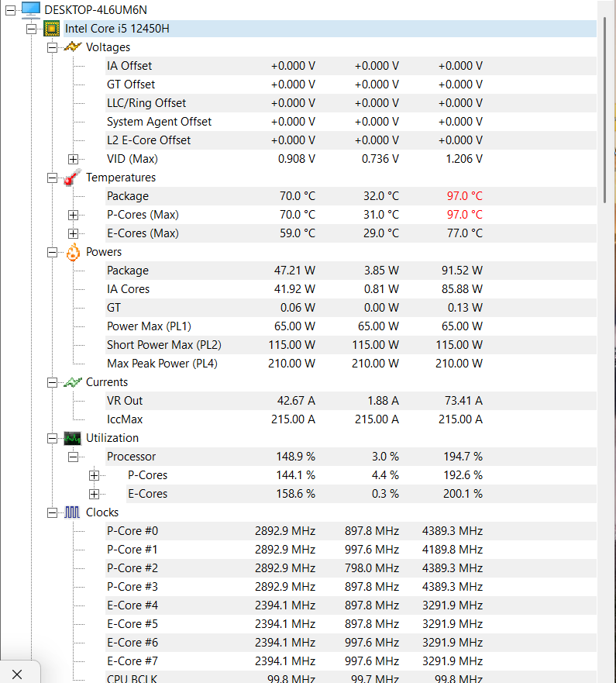Select the E-Core #4 row
The height and width of the screenshot is (683, 616).
tap(350, 605)
